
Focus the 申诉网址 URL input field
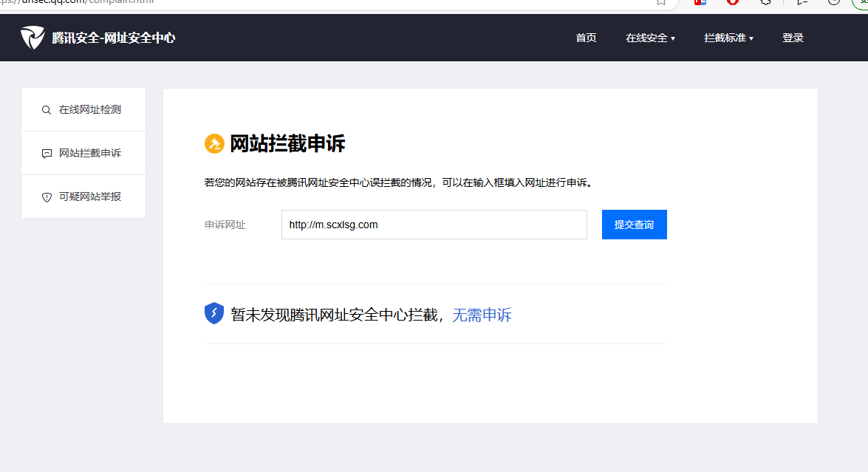click(x=434, y=225)
